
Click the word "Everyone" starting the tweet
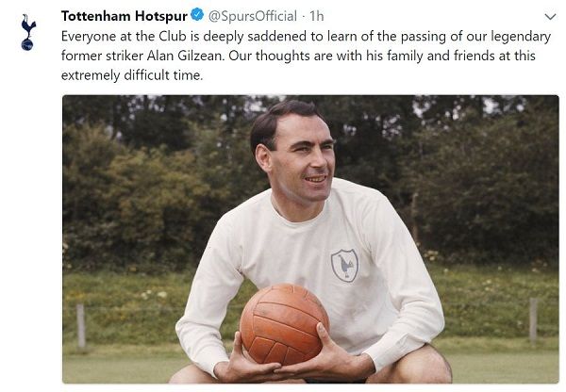pos(90,36)
